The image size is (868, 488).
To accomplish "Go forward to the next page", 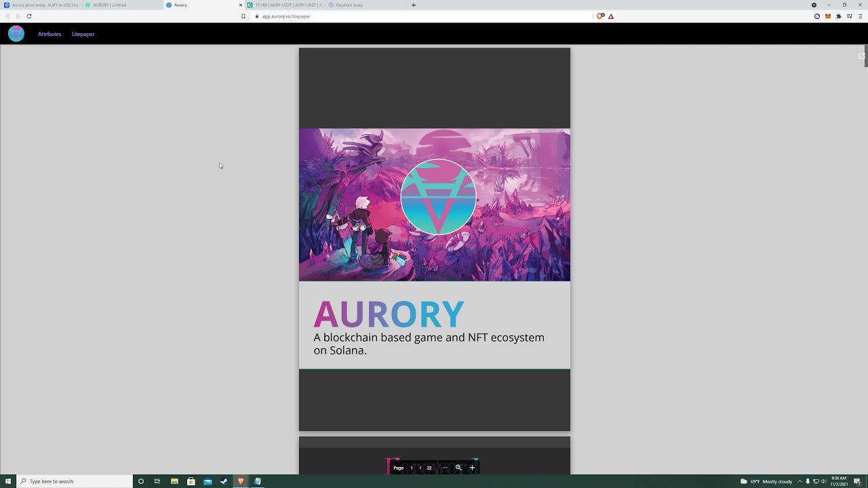I will (x=18, y=16).
